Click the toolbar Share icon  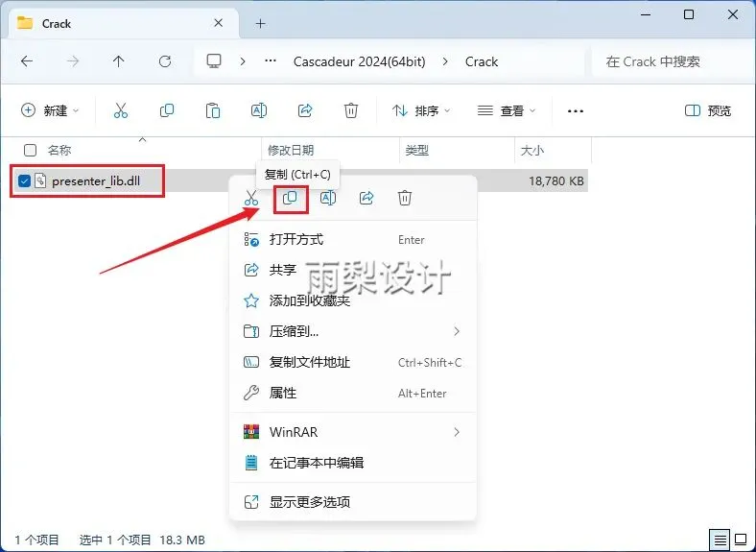(x=305, y=111)
